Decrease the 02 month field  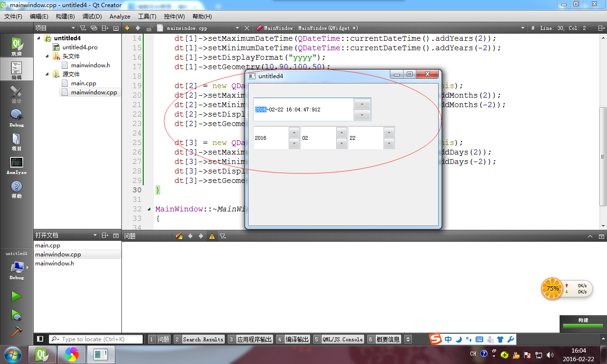[x=341, y=144]
